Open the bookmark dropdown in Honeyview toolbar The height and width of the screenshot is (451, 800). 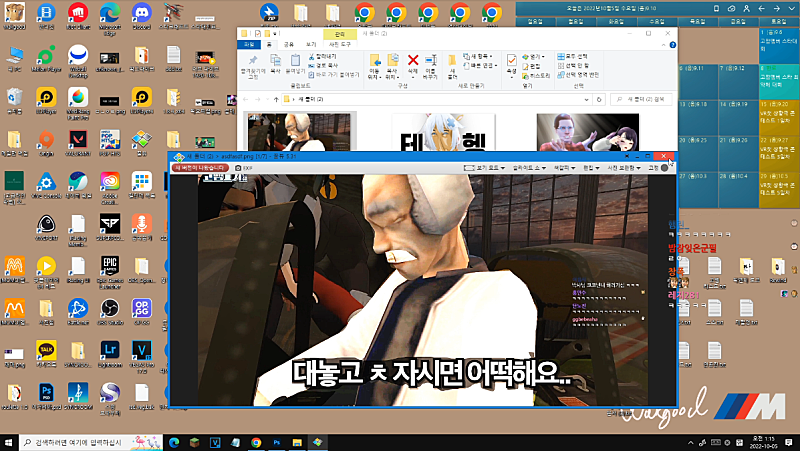[x=564, y=168]
